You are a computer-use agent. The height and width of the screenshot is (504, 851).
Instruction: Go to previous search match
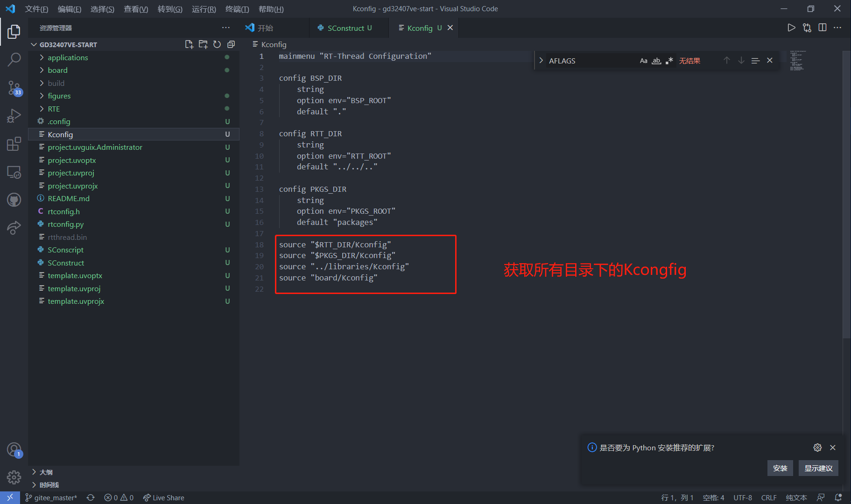pos(727,61)
